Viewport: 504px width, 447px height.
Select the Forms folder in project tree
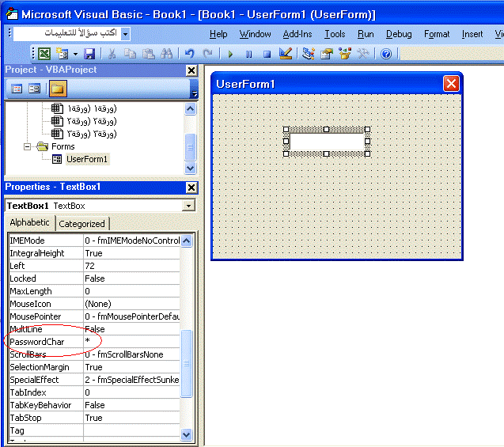pyautogui.click(x=63, y=146)
